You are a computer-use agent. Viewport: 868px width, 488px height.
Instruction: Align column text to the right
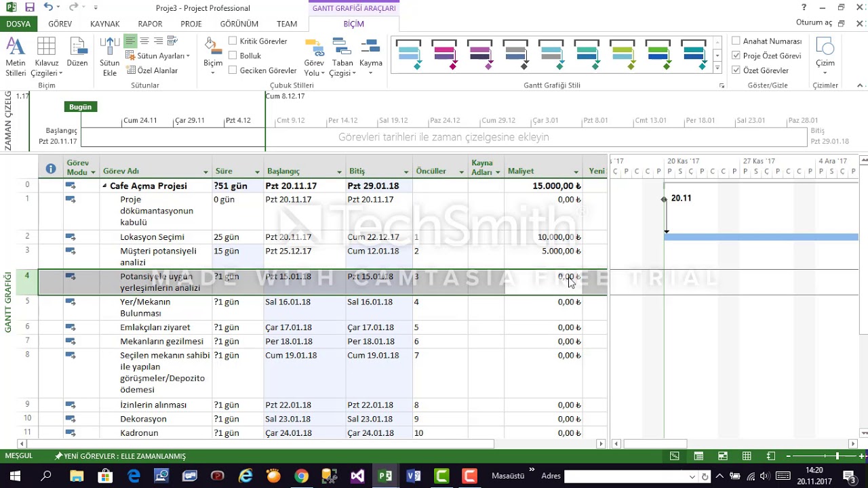point(158,41)
